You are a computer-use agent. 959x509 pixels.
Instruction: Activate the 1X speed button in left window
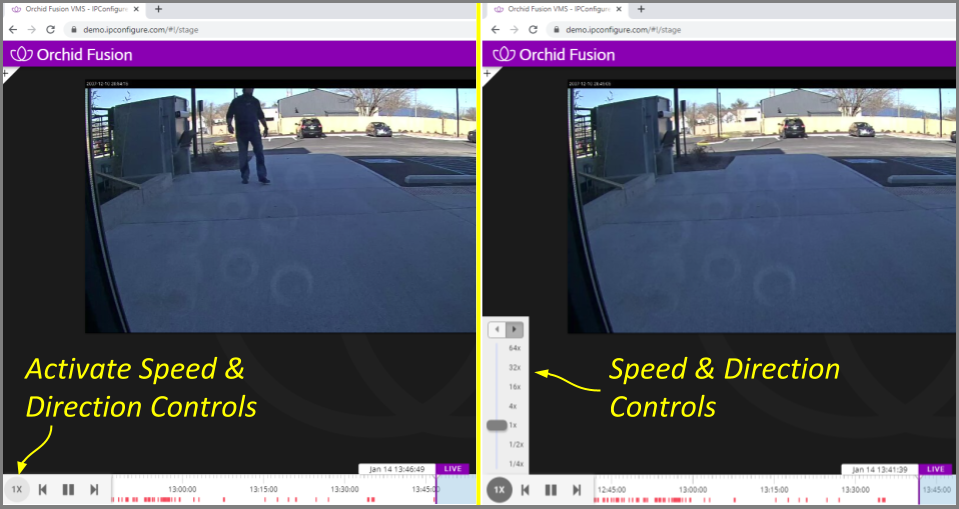[17, 489]
